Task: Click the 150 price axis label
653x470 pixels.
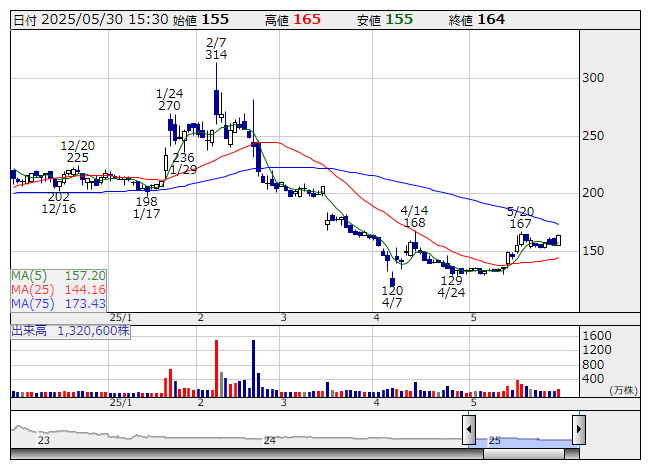Action: point(593,251)
